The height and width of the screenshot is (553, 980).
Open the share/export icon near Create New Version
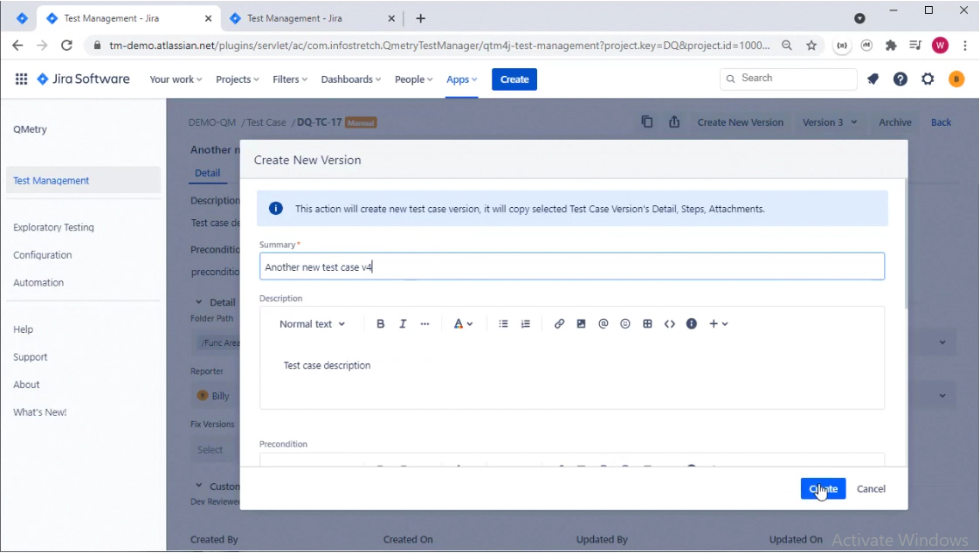(x=673, y=122)
